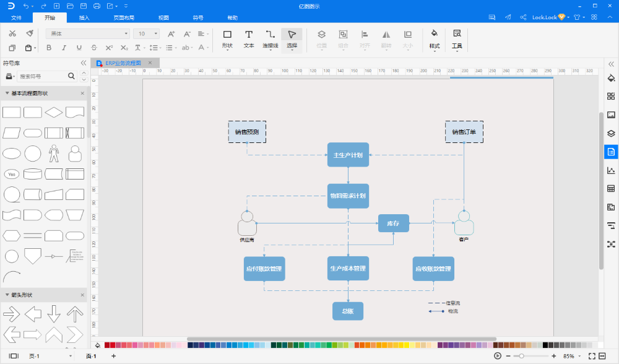Click the 主生产计划 box in diagram
This screenshot has height=364, width=619.
click(x=348, y=155)
